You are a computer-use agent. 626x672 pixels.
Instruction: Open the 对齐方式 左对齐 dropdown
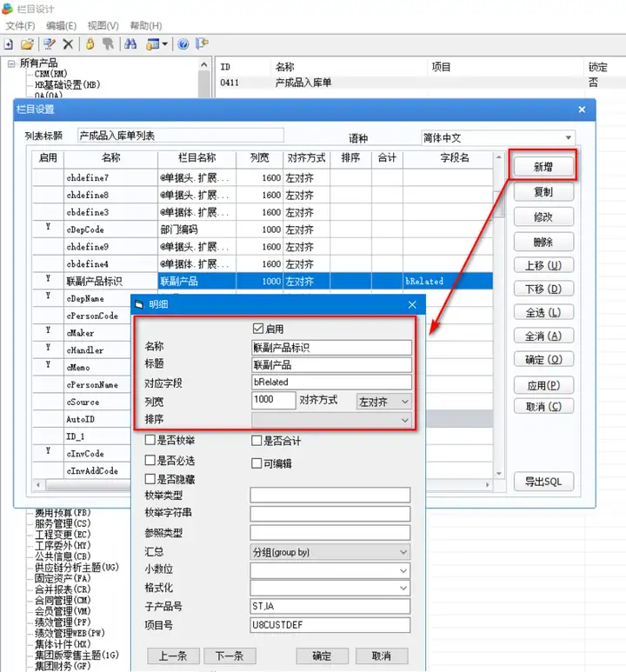[383, 402]
